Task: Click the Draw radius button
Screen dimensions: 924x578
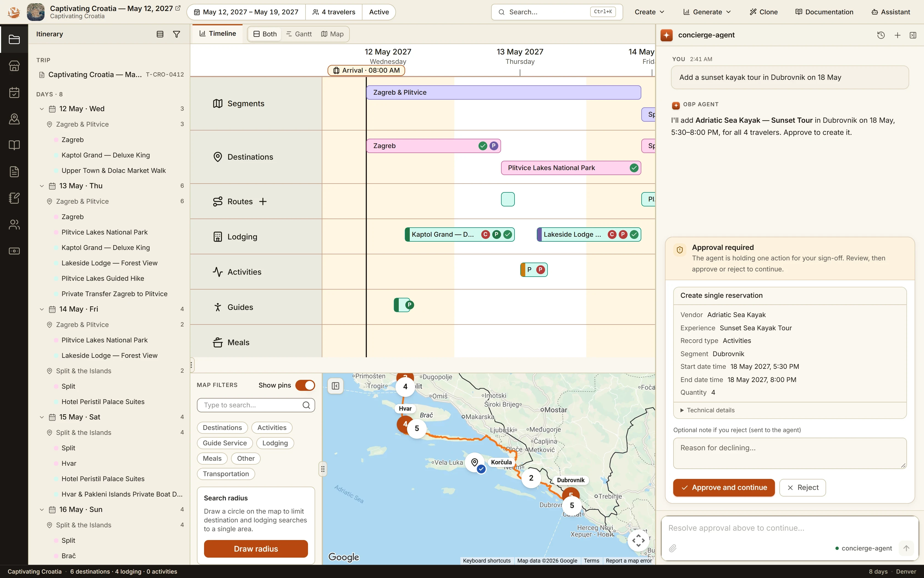Action: pos(256,549)
